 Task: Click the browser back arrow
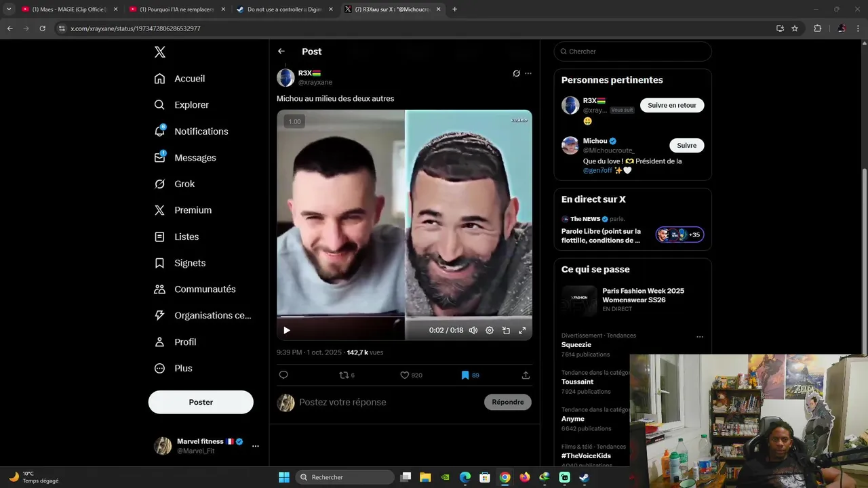[x=9, y=28]
